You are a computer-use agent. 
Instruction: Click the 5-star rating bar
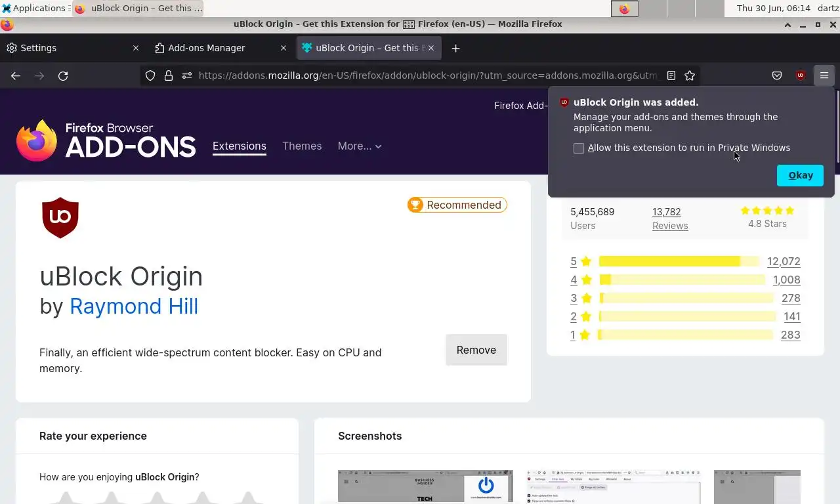coord(679,261)
